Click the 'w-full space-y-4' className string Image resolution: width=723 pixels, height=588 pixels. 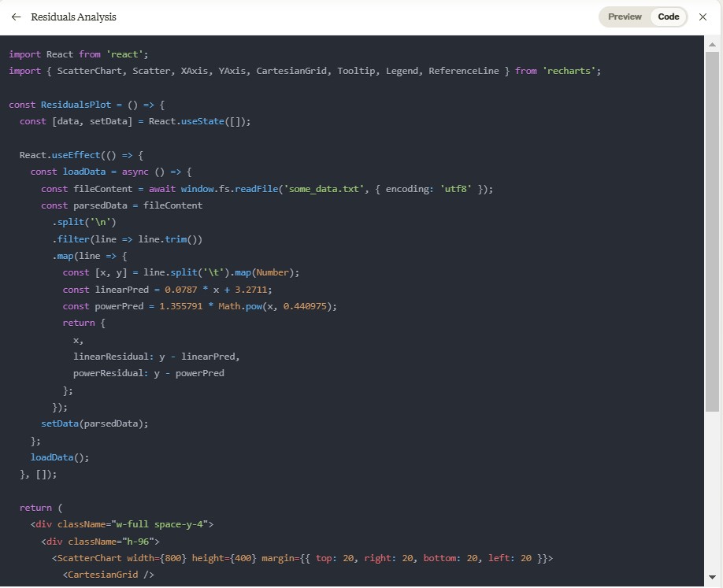click(x=160, y=524)
